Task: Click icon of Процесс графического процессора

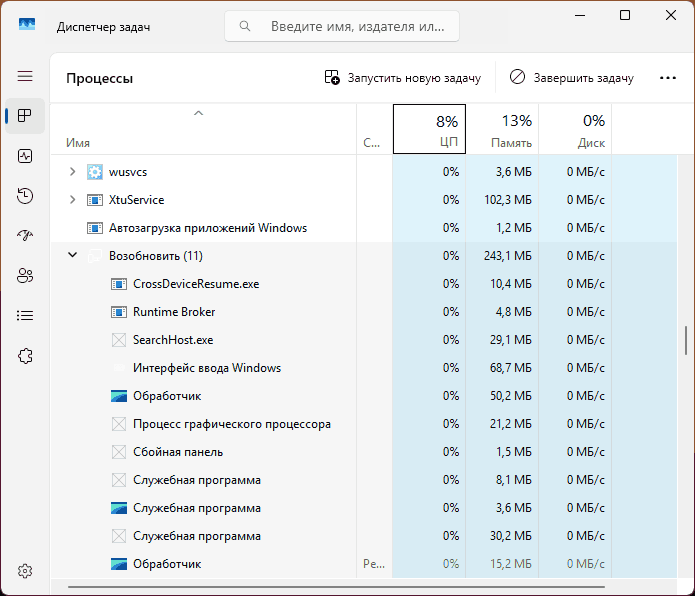Action: point(119,425)
